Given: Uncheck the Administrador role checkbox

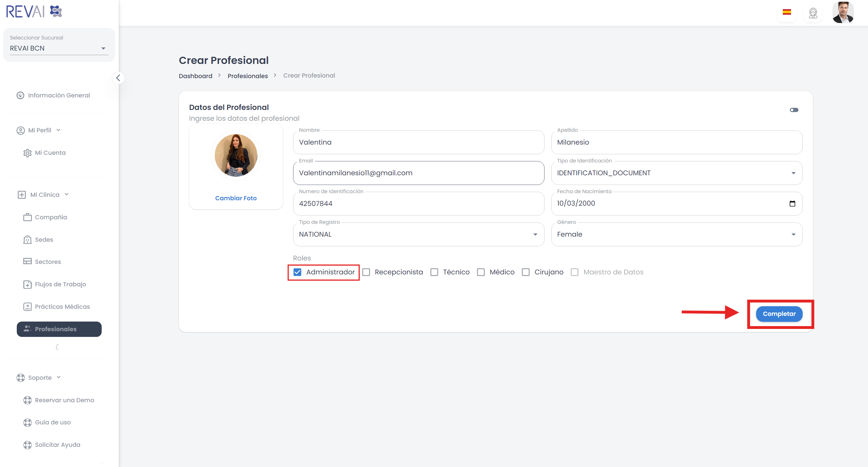Looking at the screenshot, I should tap(297, 272).
